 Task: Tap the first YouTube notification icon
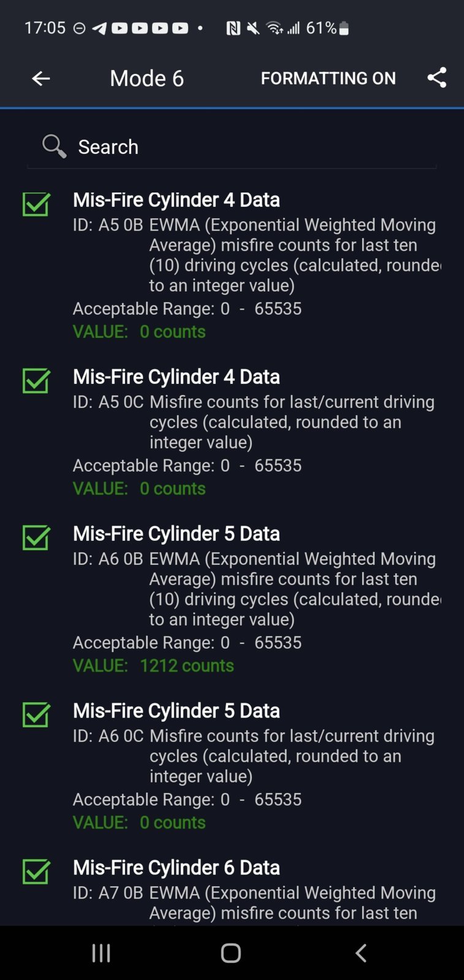(x=120, y=28)
